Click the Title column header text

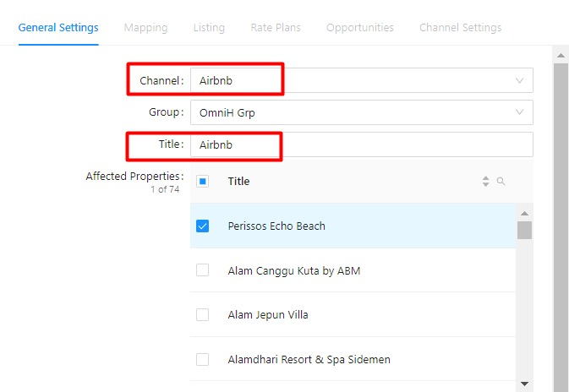pos(238,181)
